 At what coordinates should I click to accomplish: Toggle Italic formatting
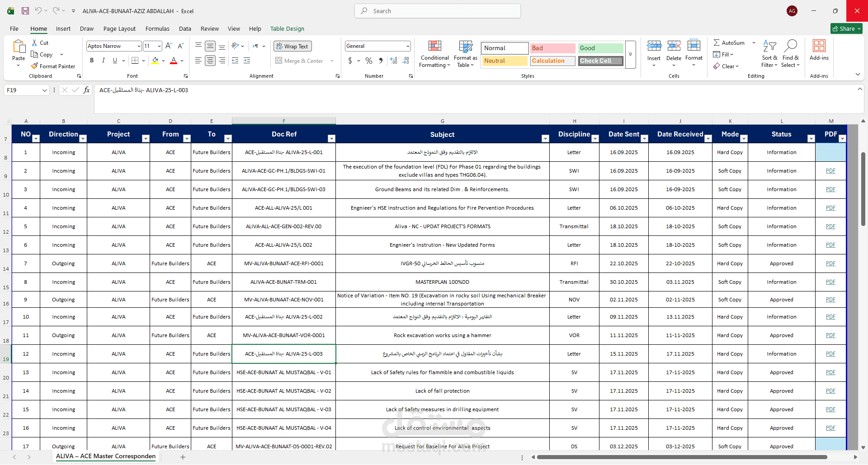[x=104, y=60]
